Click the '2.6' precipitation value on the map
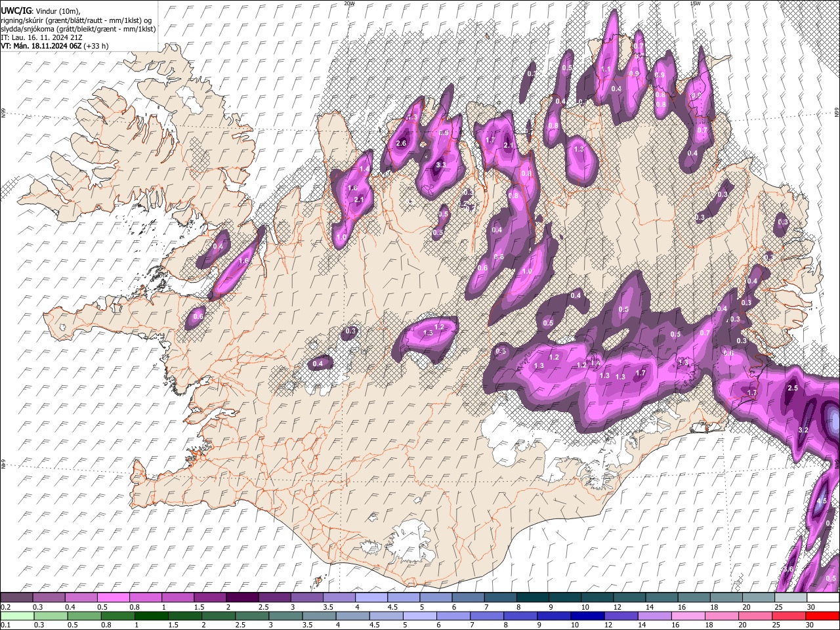Viewport: 840px width, 630px height. click(x=402, y=143)
